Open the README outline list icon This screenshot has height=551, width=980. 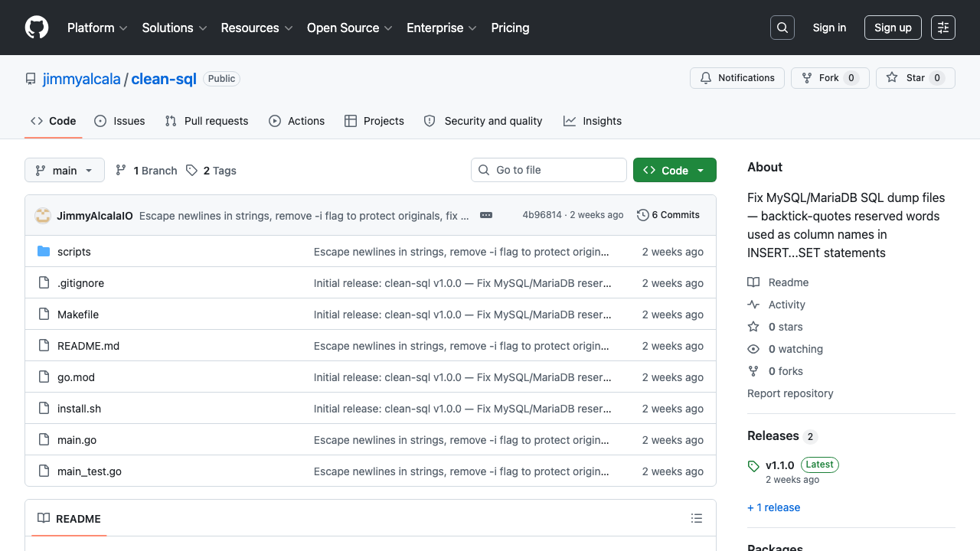pyautogui.click(x=696, y=518)
